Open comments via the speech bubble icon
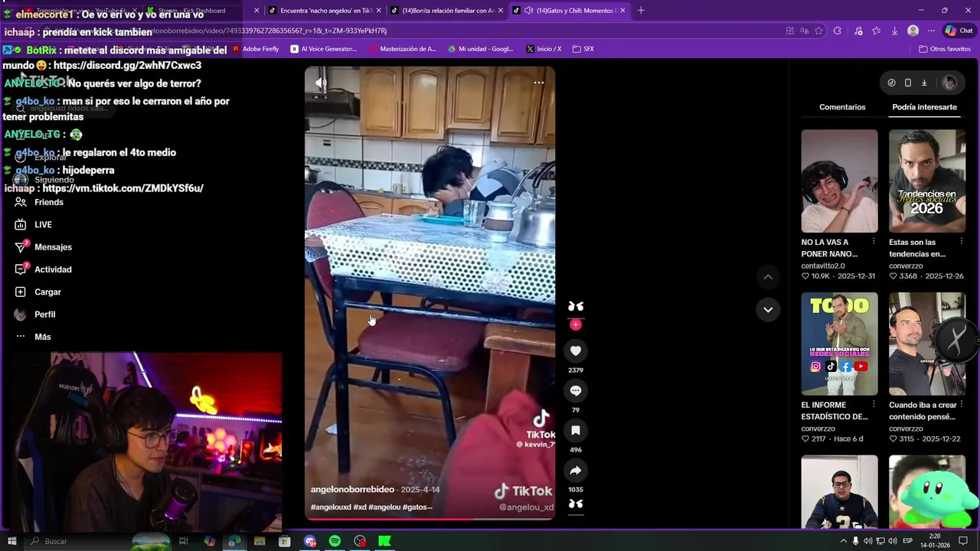This screenshot has width=980, height=551. (x=576, y=390)
